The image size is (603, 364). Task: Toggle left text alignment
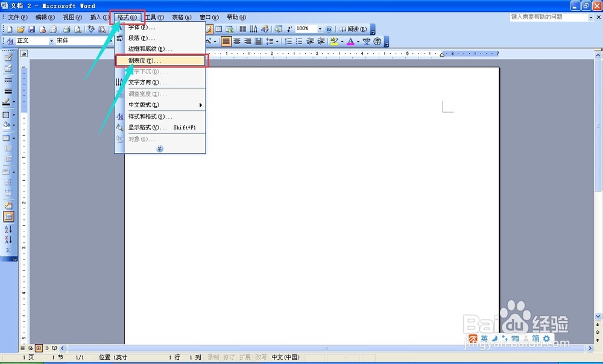click(x=226, y=41)
